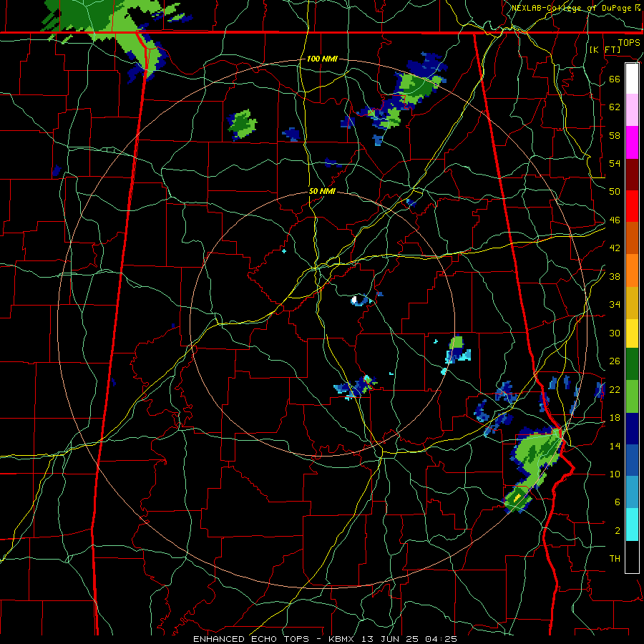Click the legend value '22'
Screen dimensions: 644x644
tap(615, 390)
